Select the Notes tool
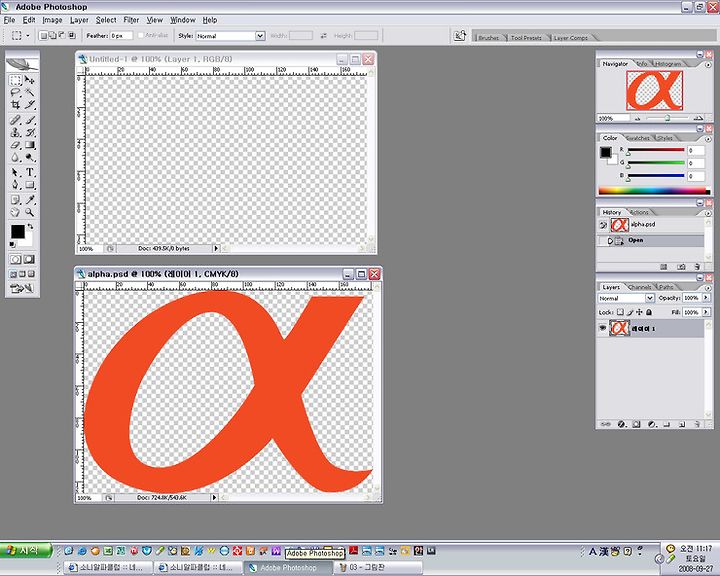The width and height of the screenshot is (720, 576). 16,200
